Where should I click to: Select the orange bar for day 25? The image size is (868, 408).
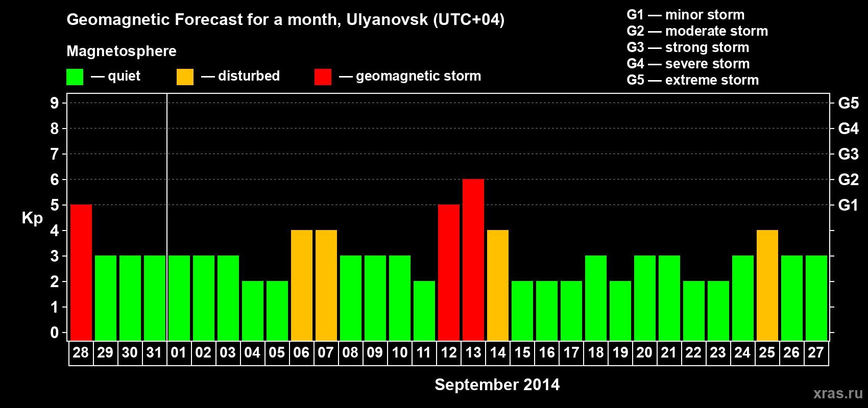tap(767, 286)
